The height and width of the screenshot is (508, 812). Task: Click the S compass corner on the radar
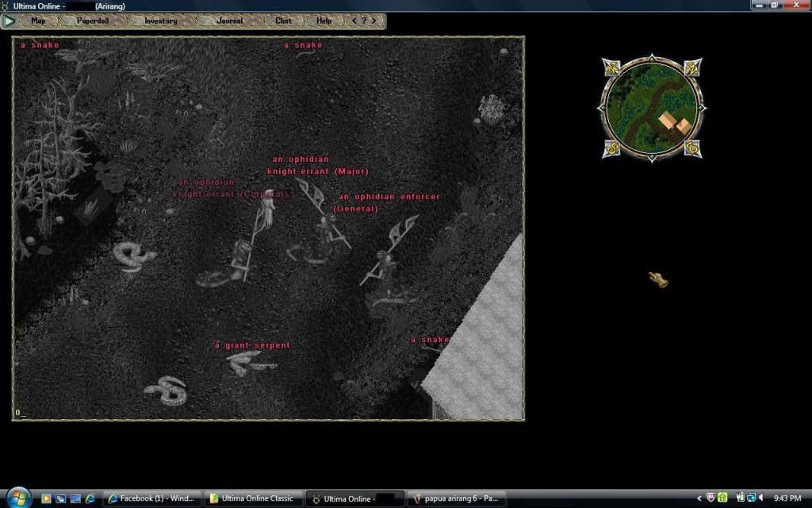click(611, 148)
